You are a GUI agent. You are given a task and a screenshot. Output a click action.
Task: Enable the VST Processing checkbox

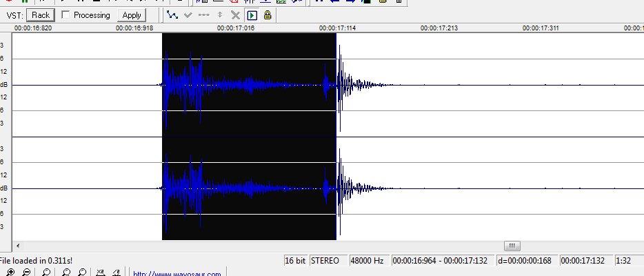66,15
